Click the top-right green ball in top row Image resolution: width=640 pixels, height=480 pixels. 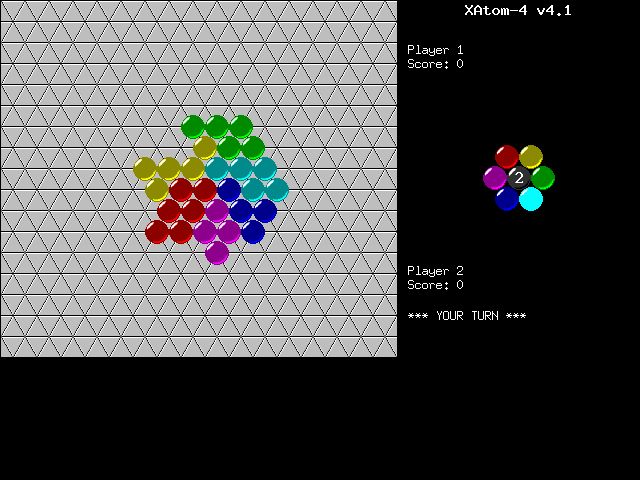pos(241,127)
